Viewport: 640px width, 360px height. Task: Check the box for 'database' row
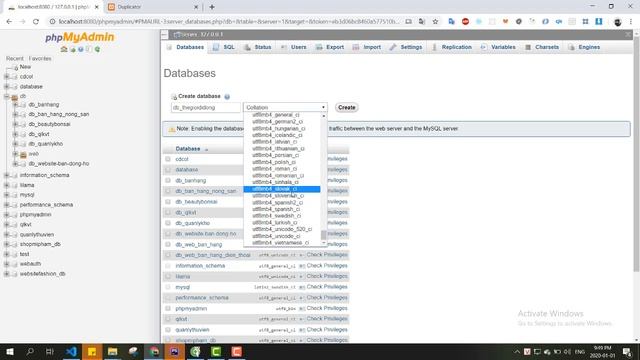(168, 170)
